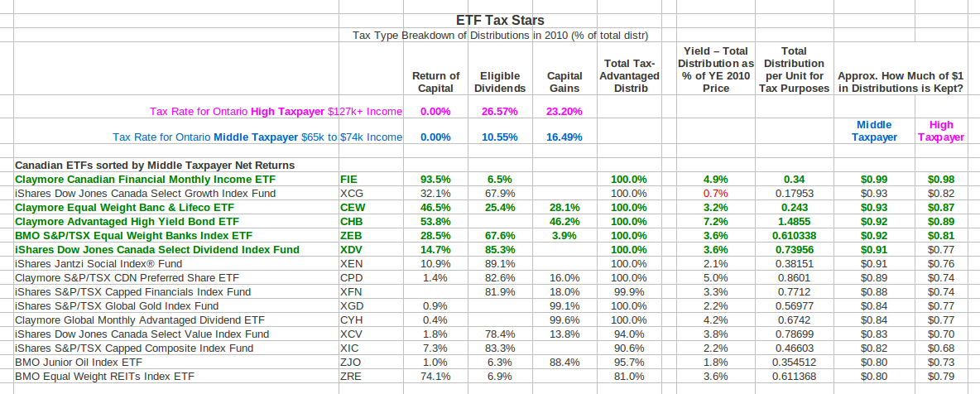980x394 pixels.
Task: Select 'BMO Junior Oil Index ETF' cell
Action: [78, 362]
